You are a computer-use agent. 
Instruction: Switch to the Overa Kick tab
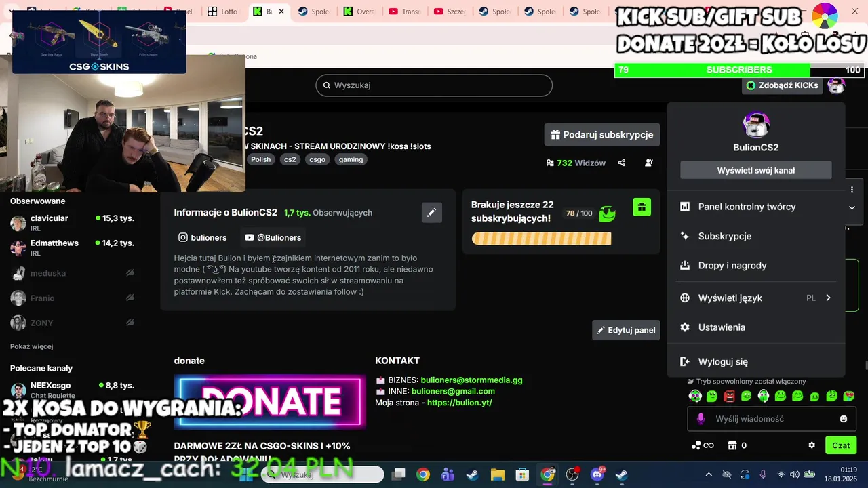click(x=359, y=12)
